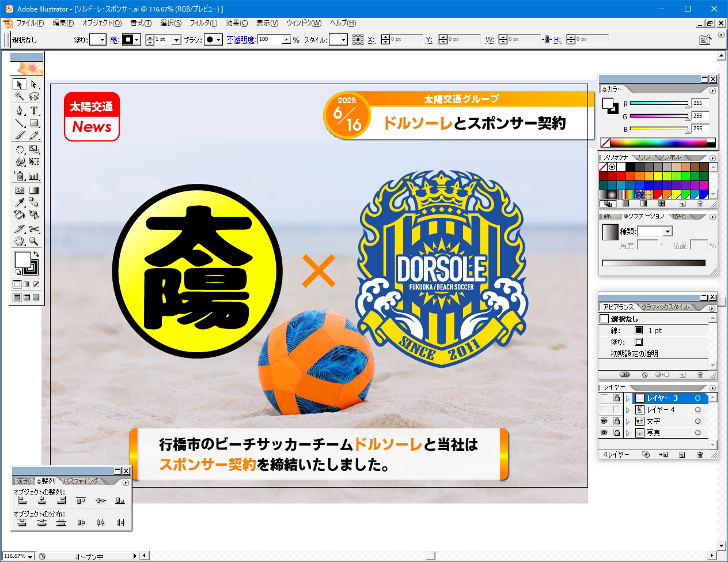Select the Column Graph tool
The width and height of the screenshot is (728, 562).
coord(34,176)
